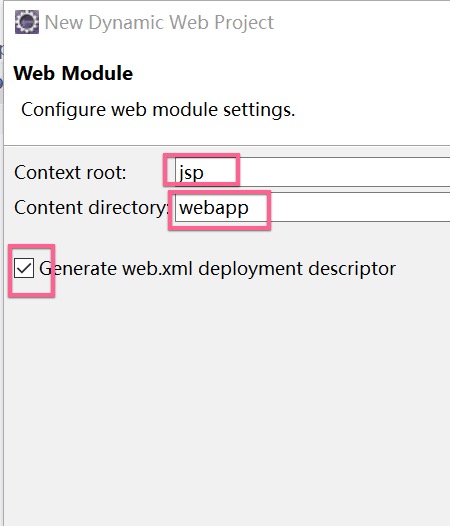Click the Eclipse gear icon in title bar

27,22
